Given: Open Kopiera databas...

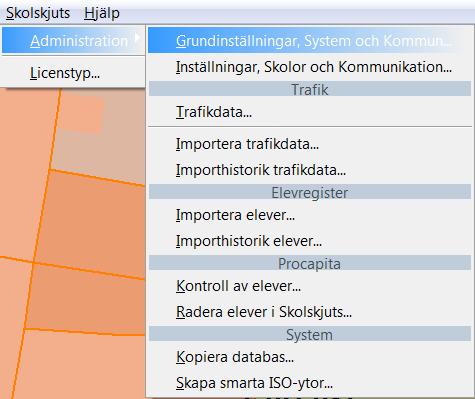Looking at the screenshot, I should (x=310, y=357).
